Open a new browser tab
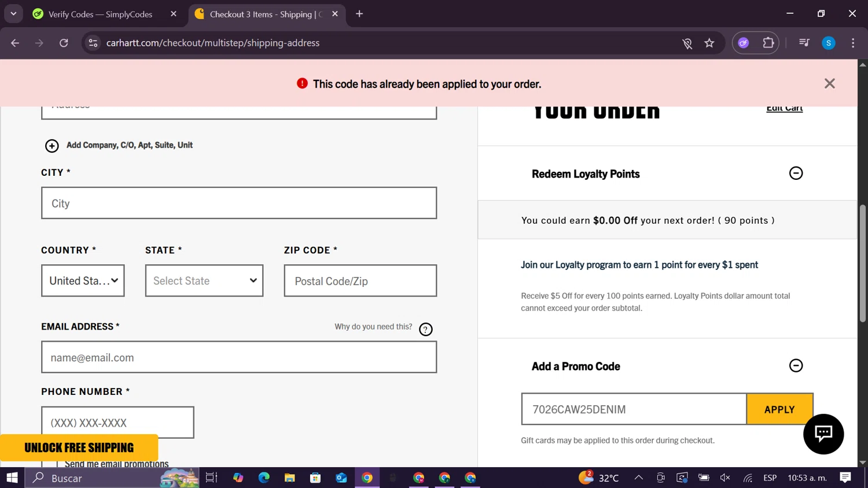Image resolution: width=868 pixels, height=488 pixels. [359, 14]
